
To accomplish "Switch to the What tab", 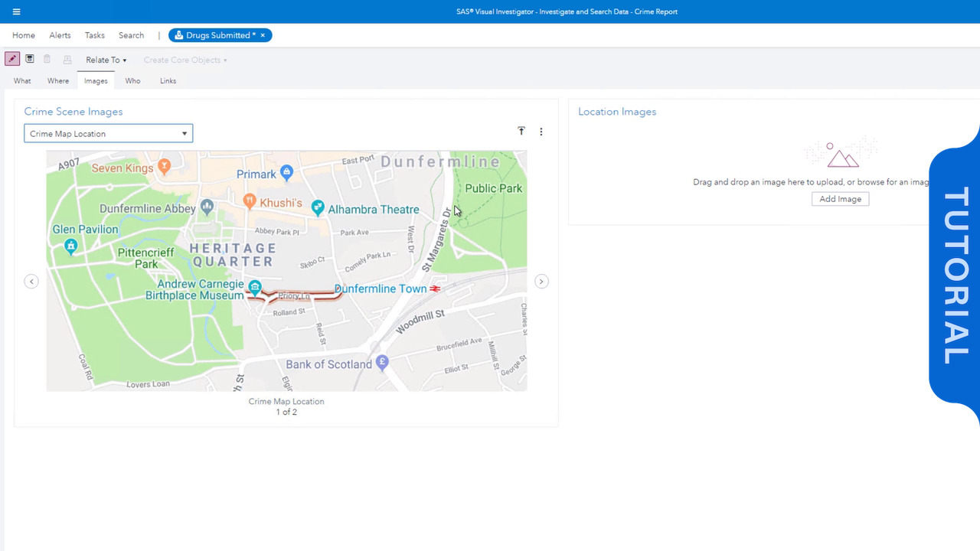I will [x=22, y=80].
